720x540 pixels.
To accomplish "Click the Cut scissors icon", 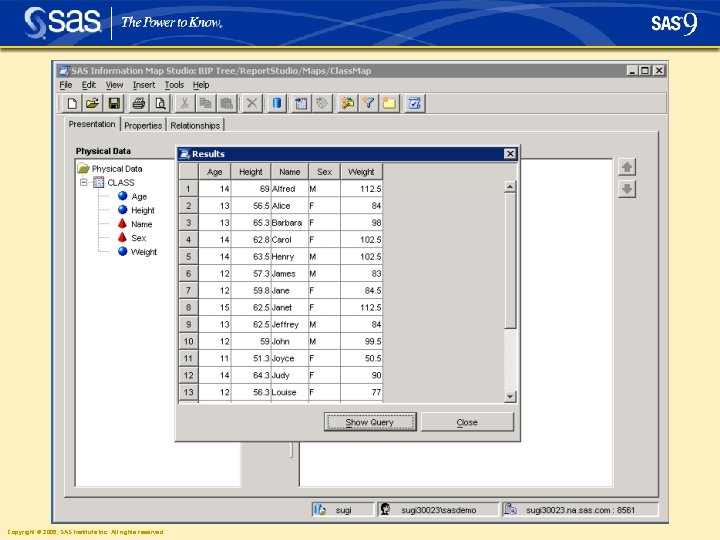I will (x=184, y=103).
